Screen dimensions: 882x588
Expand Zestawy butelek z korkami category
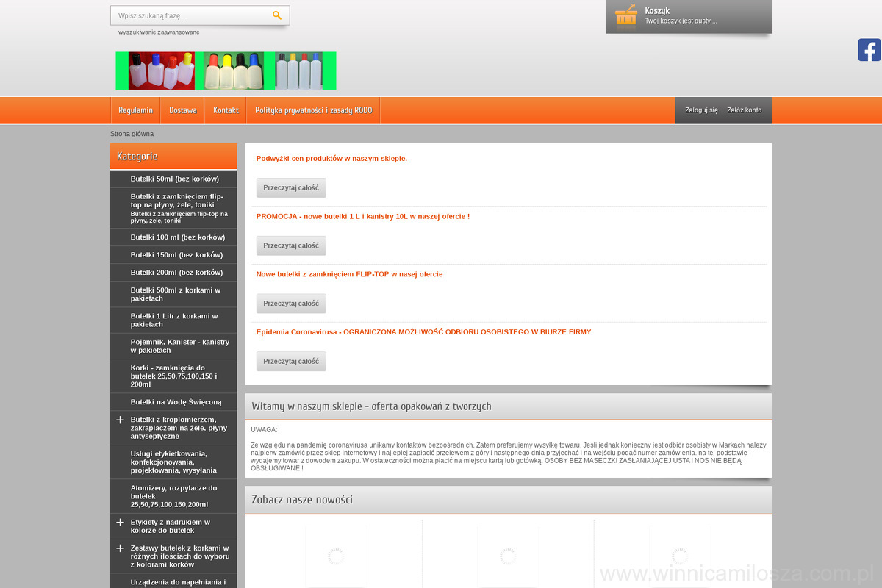(x=120, y=548)
